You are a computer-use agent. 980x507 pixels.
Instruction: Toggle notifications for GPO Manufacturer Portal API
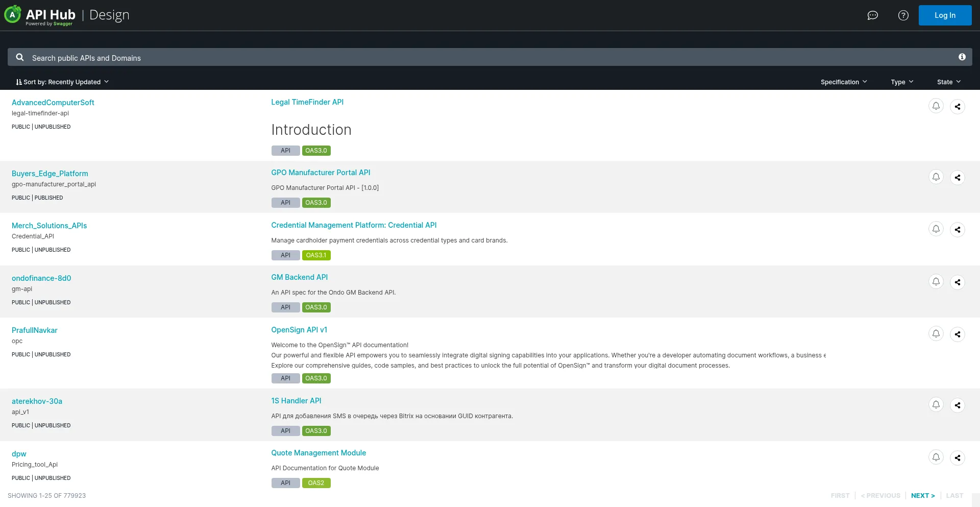pyautogui.click(x=936, y=177)
